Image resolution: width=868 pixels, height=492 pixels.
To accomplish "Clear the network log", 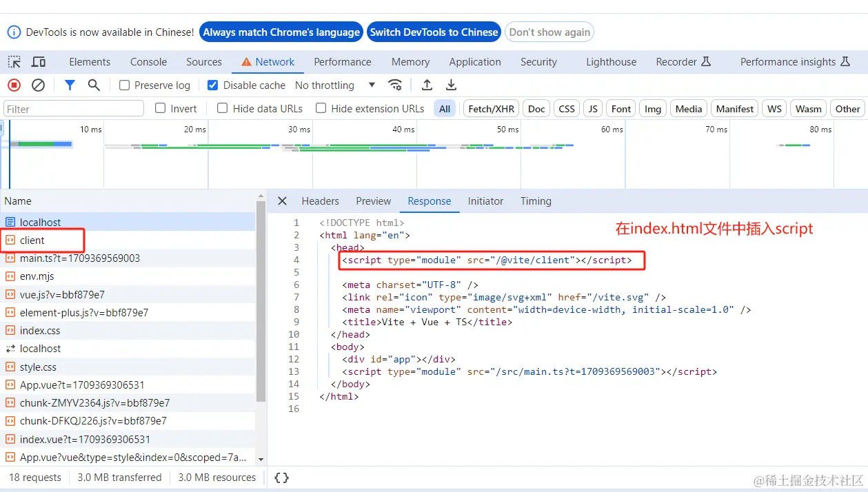I will point(39,85).
